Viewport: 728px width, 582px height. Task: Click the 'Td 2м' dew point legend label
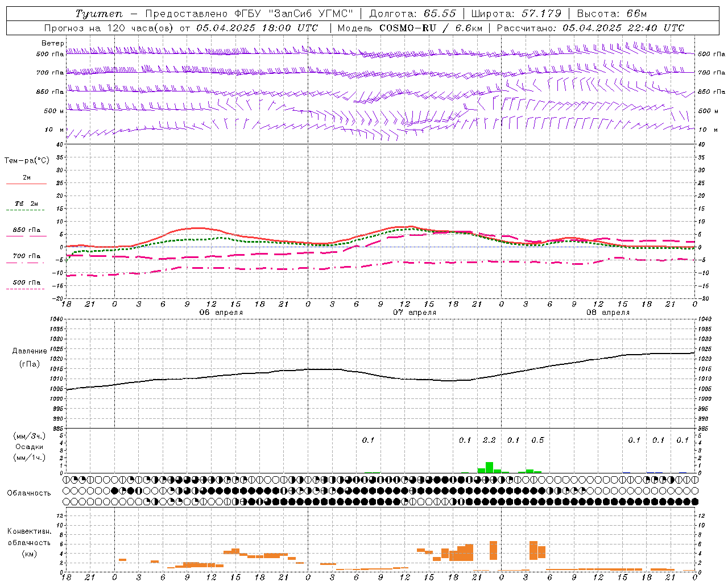(x=26, y=203)
